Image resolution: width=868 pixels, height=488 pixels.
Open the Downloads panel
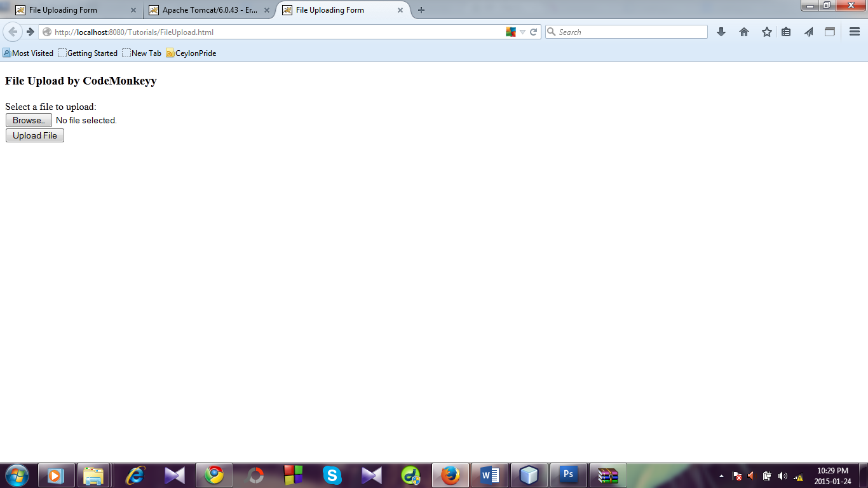click(721, 31)
